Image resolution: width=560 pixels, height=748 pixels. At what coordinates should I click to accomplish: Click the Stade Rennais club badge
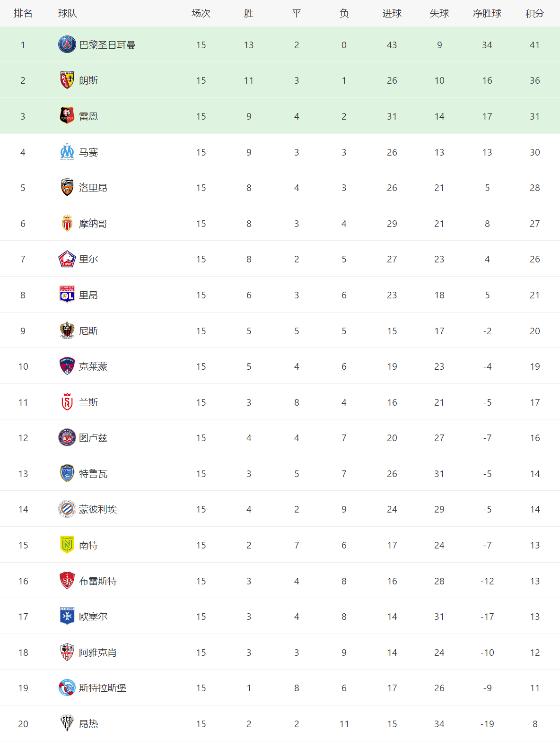point(67,116)
